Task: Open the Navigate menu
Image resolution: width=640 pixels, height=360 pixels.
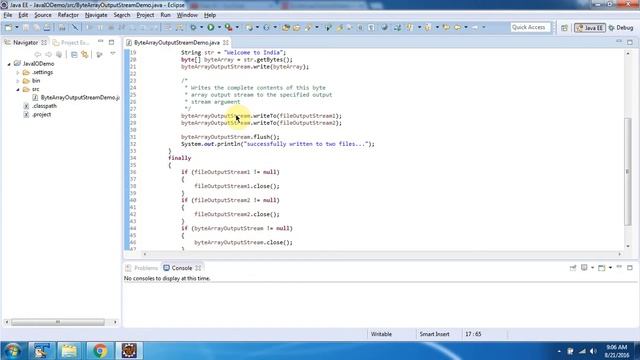Action: [x=96, y=15]
